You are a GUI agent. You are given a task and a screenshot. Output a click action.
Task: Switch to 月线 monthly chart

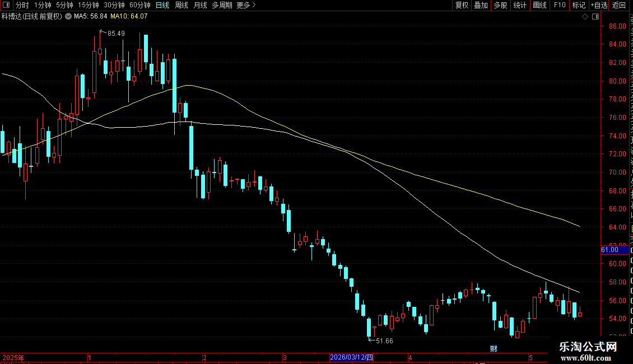pos(200,5)
